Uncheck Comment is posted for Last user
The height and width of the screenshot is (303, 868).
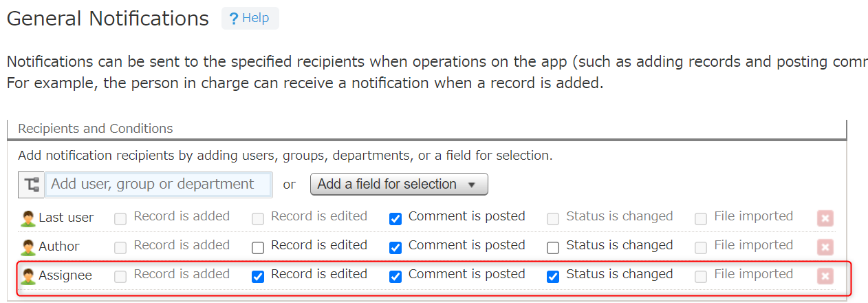tap(395, 219)
